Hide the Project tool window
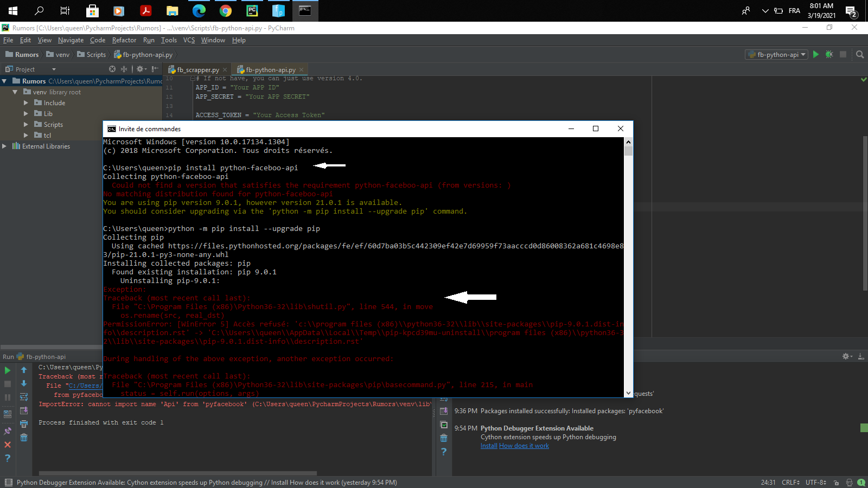This screenshot has height=488, width=868. 155,69
